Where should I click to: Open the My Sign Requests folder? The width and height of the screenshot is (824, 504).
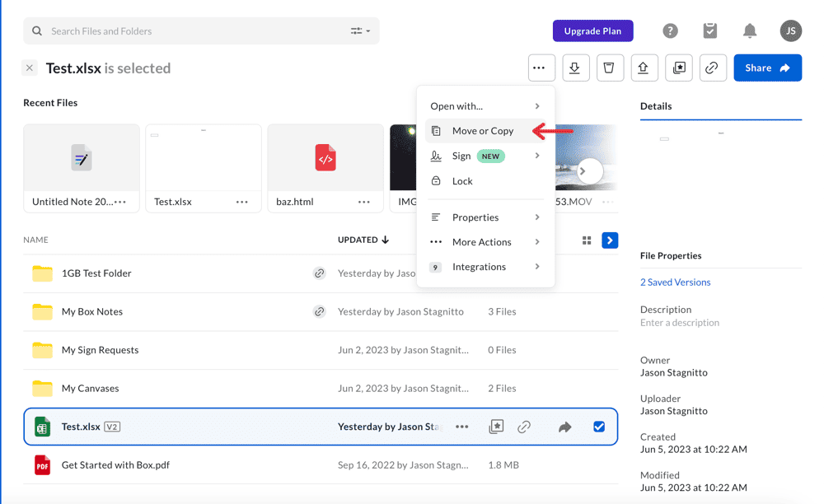[x=100, y=350]
